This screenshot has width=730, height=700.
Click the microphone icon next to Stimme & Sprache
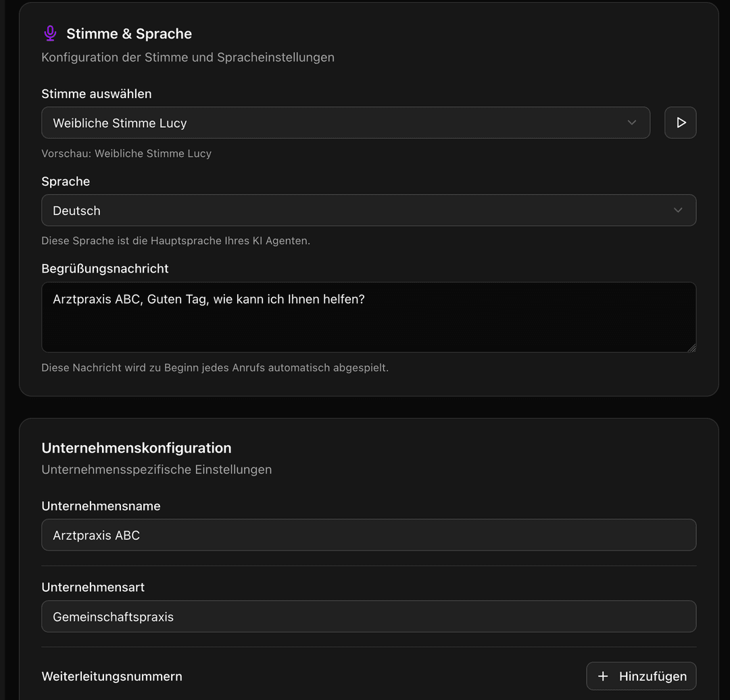[x=50, y=32]
